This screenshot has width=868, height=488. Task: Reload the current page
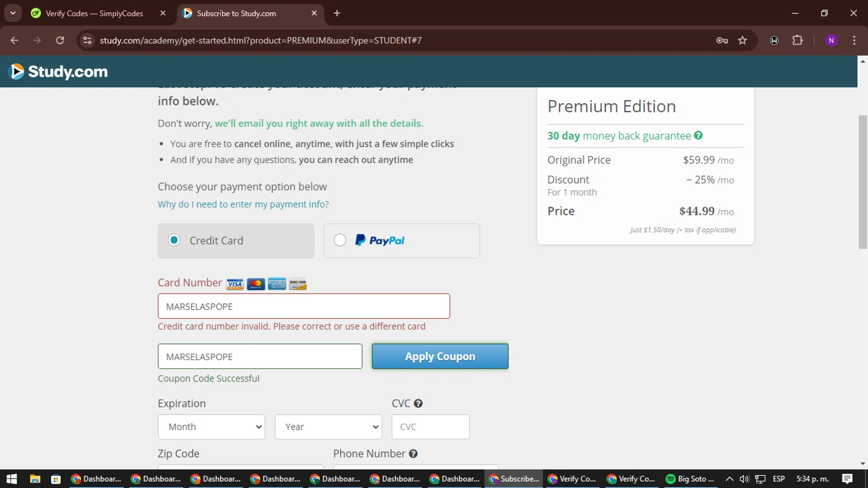(x=60, y=41)
